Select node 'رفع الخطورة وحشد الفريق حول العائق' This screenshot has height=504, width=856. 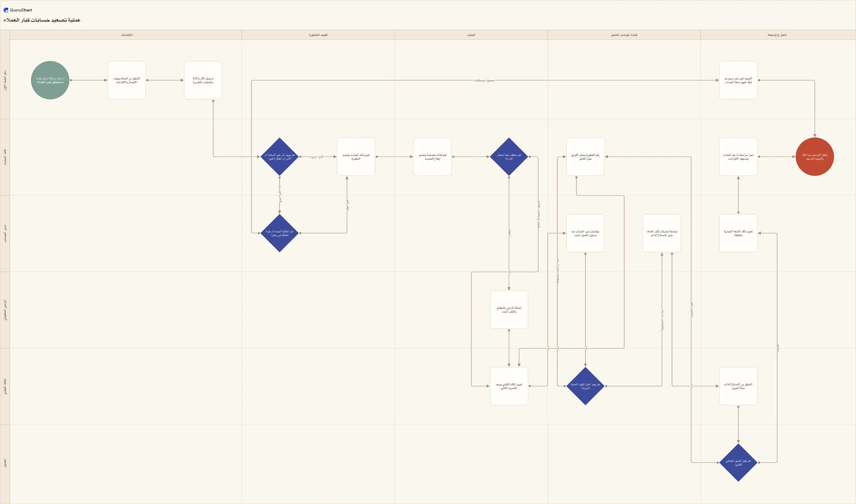pos(585,157)
